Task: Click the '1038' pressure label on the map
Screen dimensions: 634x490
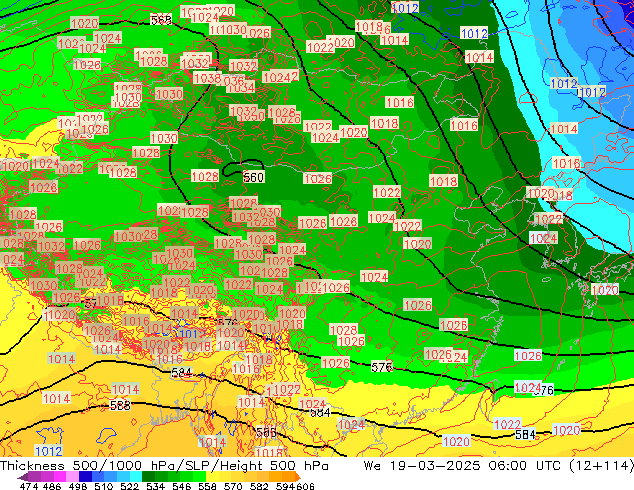Action: point(207,78)
